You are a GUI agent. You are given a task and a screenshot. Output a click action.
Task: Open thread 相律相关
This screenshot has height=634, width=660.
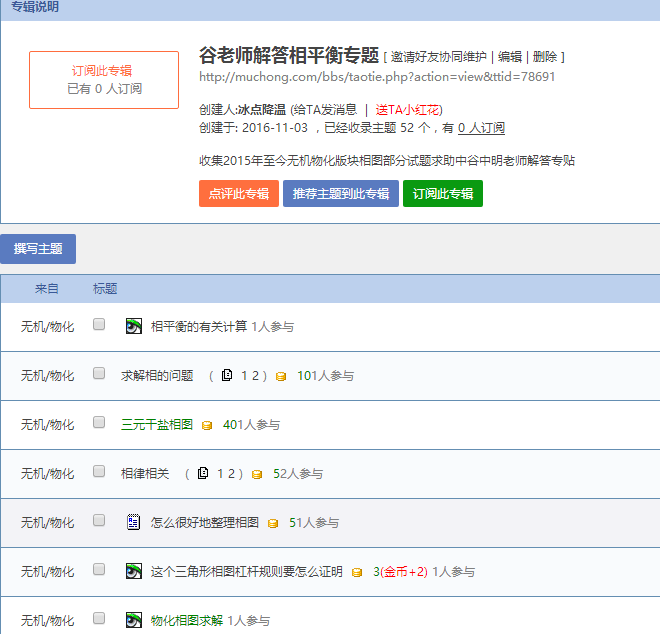tap(145, 473)
